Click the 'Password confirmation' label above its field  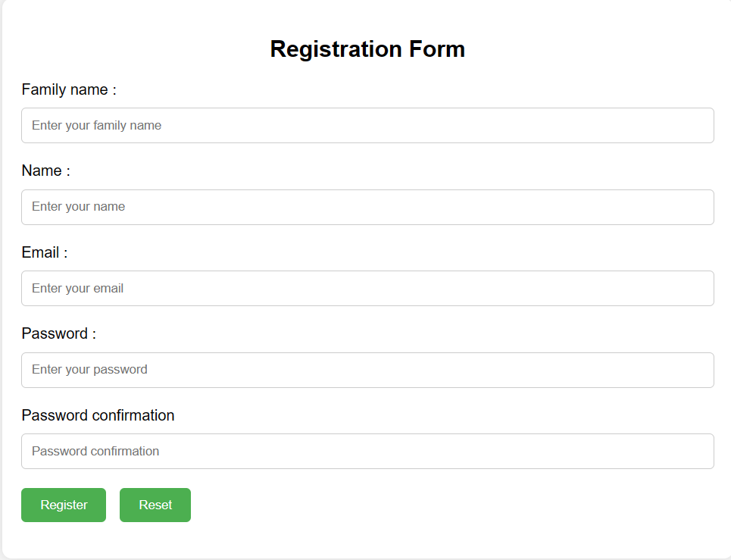98,415
